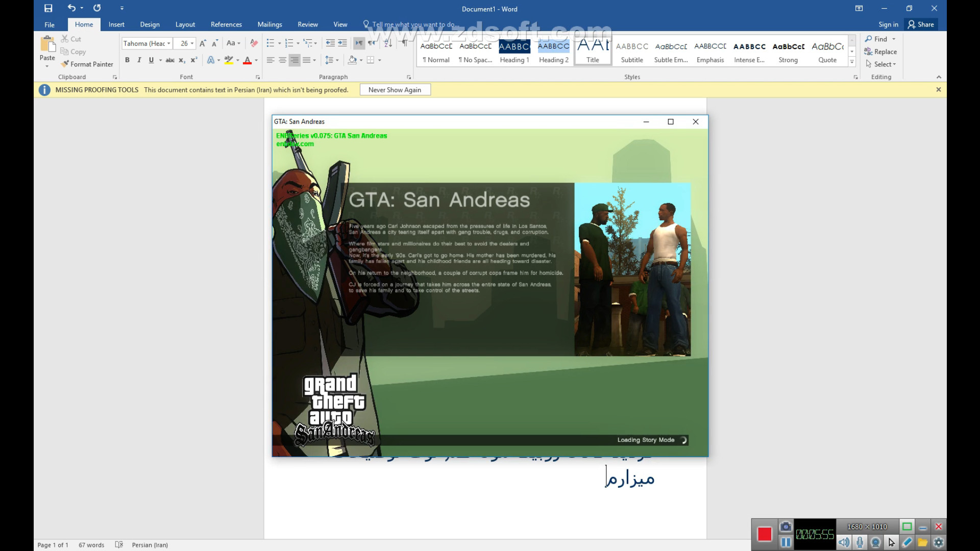Open the Review tab
The image size is (980, 551).
tap(308, 24)
